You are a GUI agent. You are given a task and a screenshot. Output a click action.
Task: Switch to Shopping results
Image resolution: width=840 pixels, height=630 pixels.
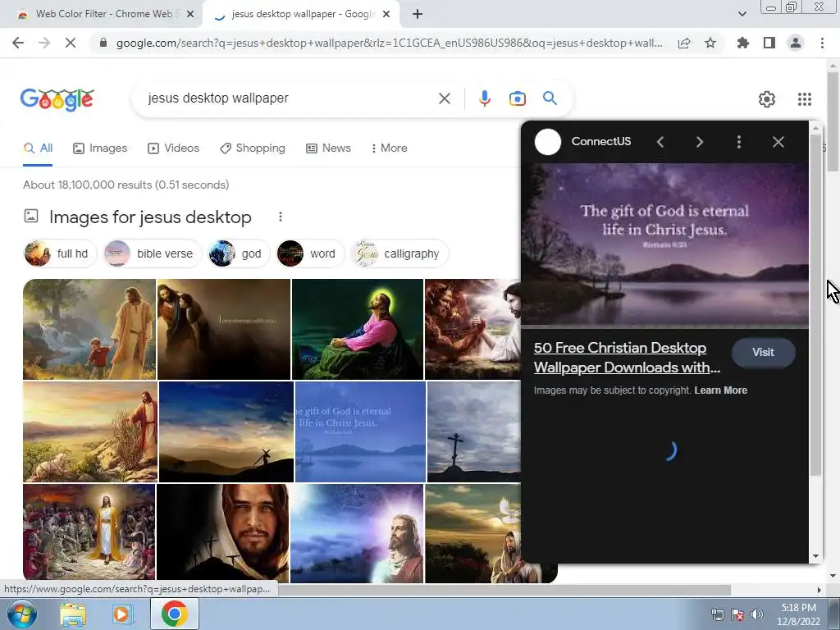(253, 148)
